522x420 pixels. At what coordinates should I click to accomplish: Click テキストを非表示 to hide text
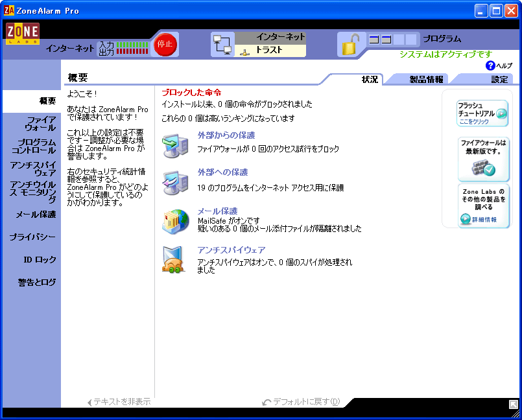click(119, 402)
